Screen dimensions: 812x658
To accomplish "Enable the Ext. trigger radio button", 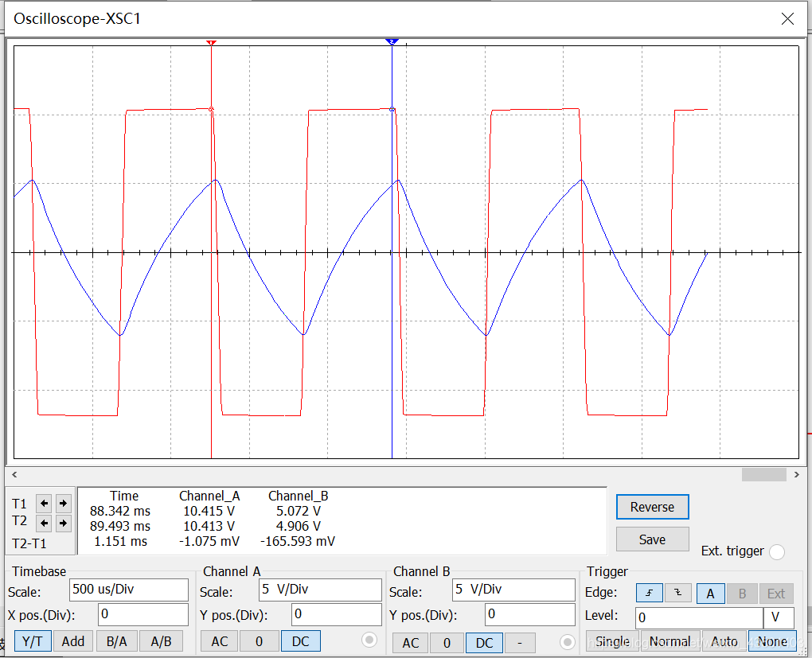I will click(777, 552).
